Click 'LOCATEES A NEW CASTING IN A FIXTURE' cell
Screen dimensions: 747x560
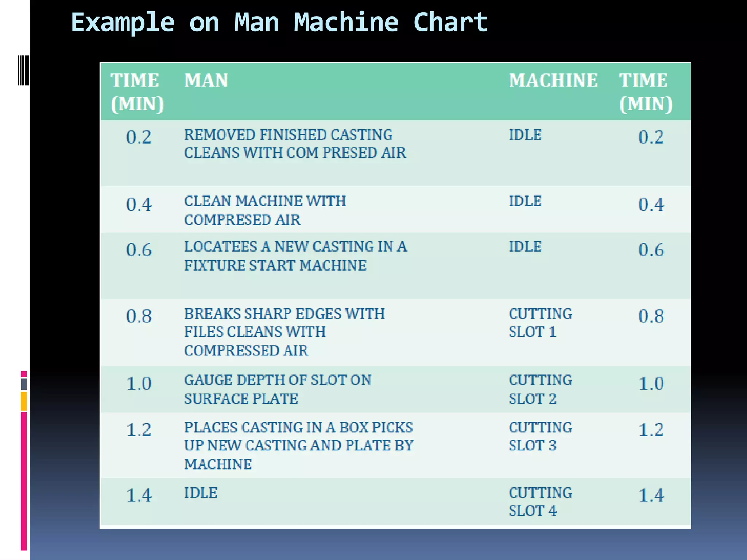point(295,256)
